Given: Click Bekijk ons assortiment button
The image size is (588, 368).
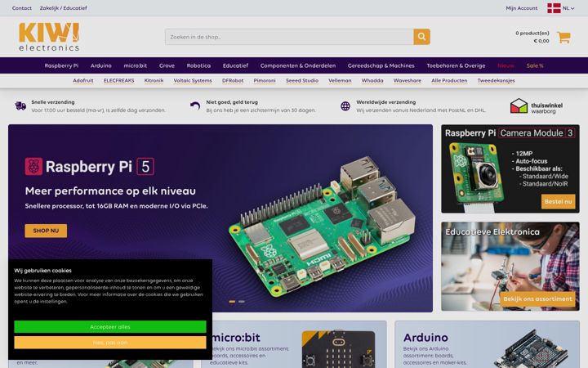Looking at the screenshot, I should pyautogui.click(x=537, y=299).
